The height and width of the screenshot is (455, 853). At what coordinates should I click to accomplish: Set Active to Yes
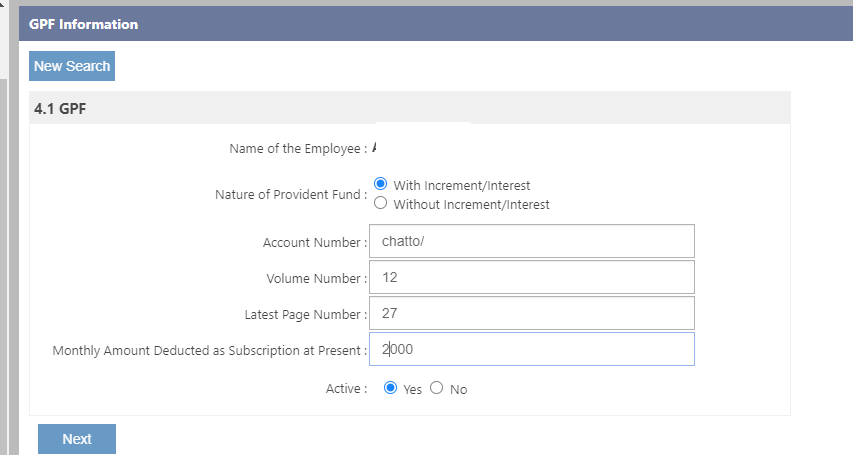(391, 388)
